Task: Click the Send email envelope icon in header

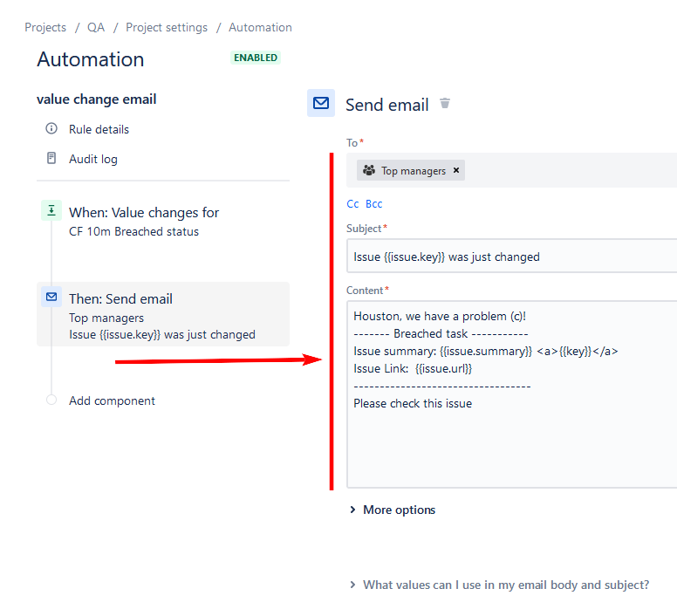Action: tap(321, 103)
